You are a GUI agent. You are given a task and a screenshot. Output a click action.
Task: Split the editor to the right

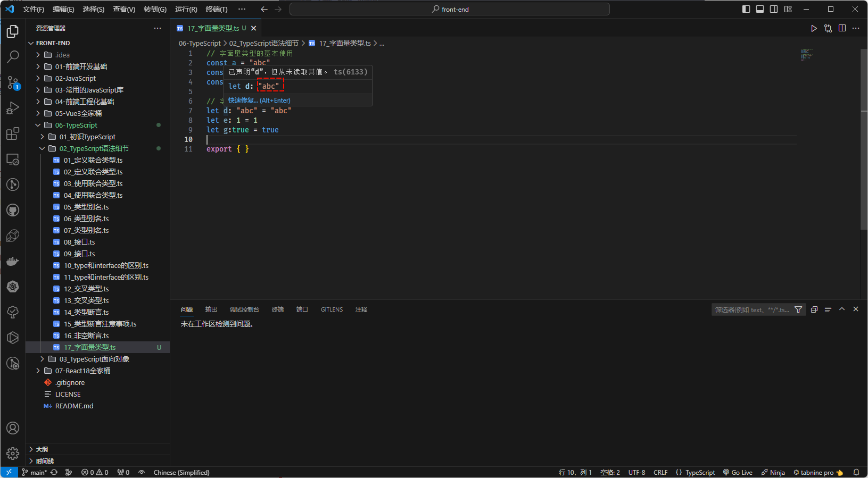tap(842, 28)
